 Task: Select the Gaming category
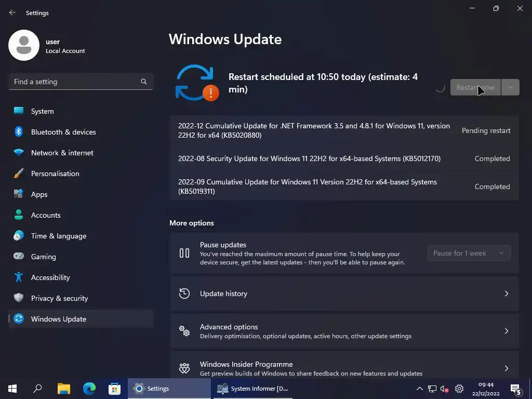click(81, 257)
